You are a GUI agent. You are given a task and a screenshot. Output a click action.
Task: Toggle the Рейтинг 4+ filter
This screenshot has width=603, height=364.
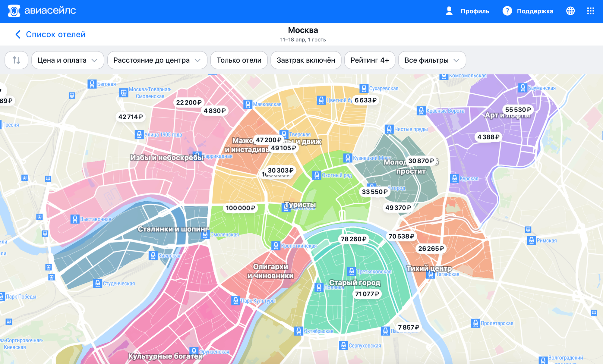point(370,60)
